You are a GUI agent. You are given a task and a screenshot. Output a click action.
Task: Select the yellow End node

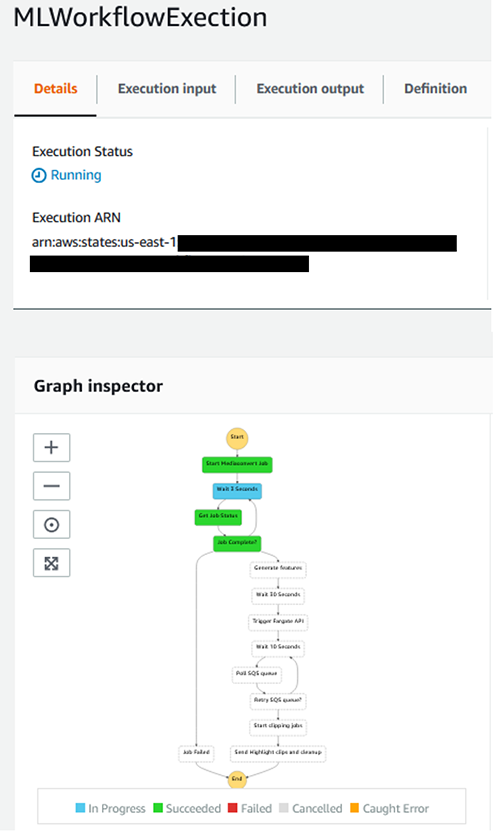[237, 779]
